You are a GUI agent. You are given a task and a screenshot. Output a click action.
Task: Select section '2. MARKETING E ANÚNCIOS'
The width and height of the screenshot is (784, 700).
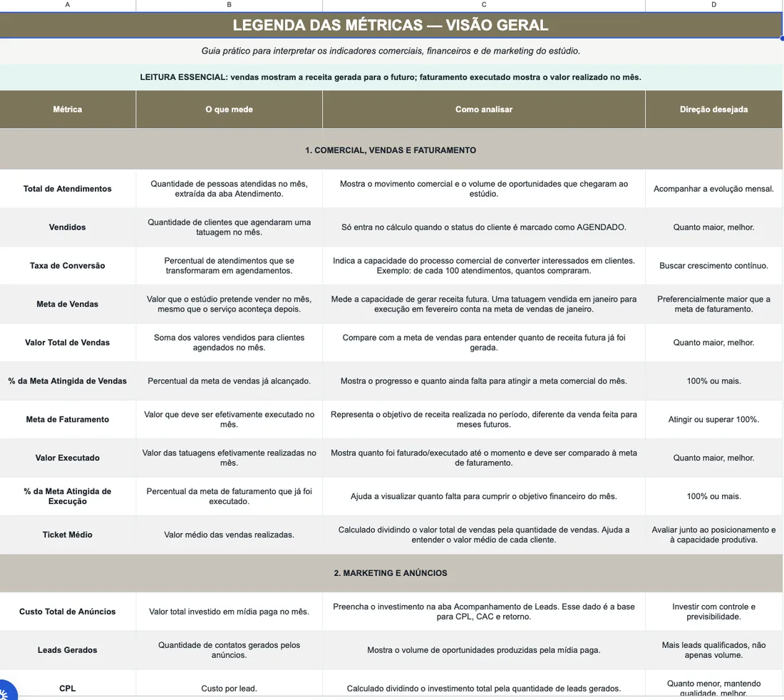tap(391, 573)
